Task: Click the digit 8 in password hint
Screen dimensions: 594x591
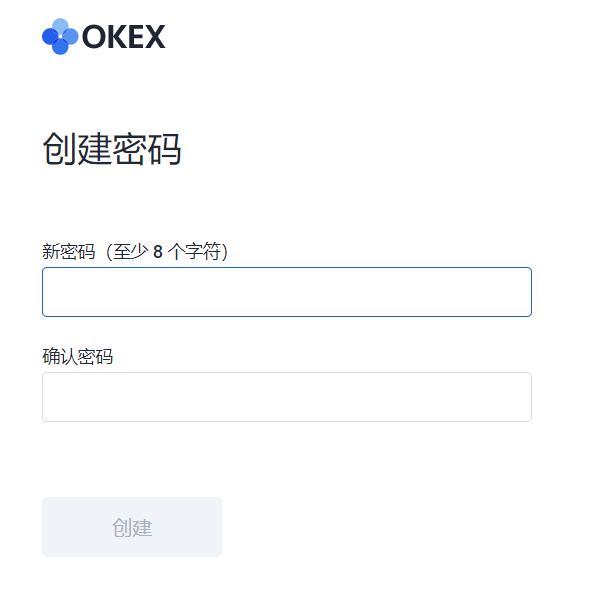Action: 158,252
